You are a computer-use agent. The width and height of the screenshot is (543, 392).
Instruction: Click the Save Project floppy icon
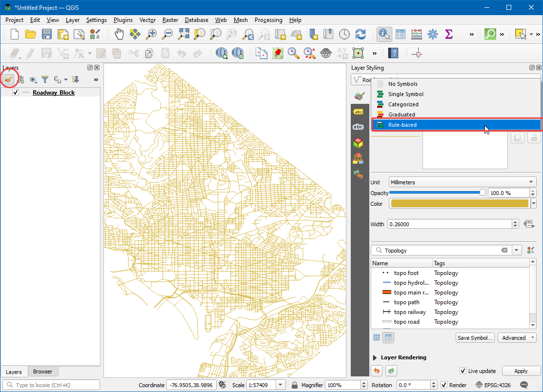coord(47,34)
